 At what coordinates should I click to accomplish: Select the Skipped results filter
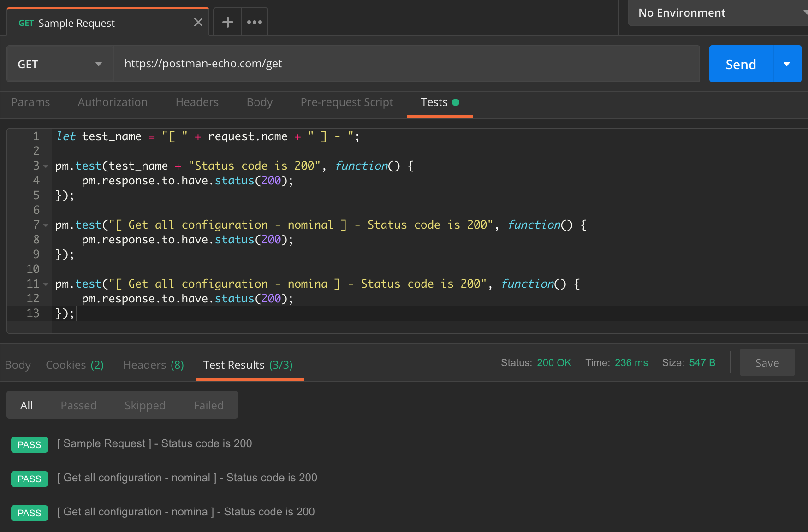point(145,405)
